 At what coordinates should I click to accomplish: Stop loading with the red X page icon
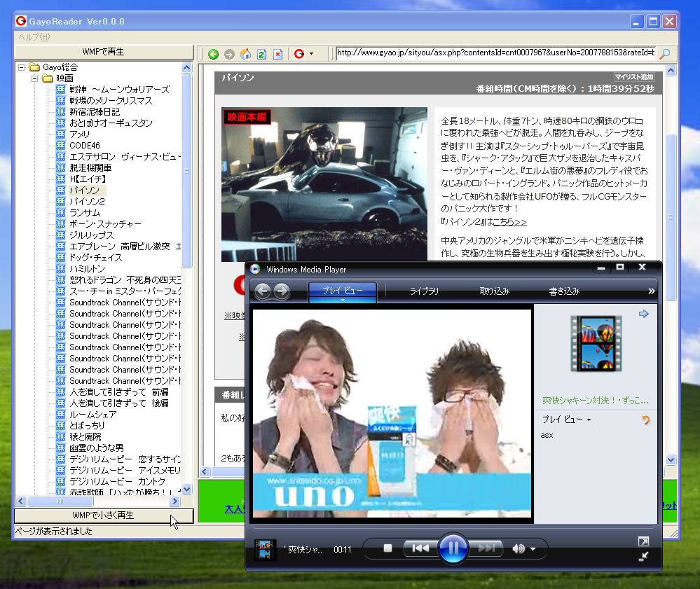[x=277, y=54]
